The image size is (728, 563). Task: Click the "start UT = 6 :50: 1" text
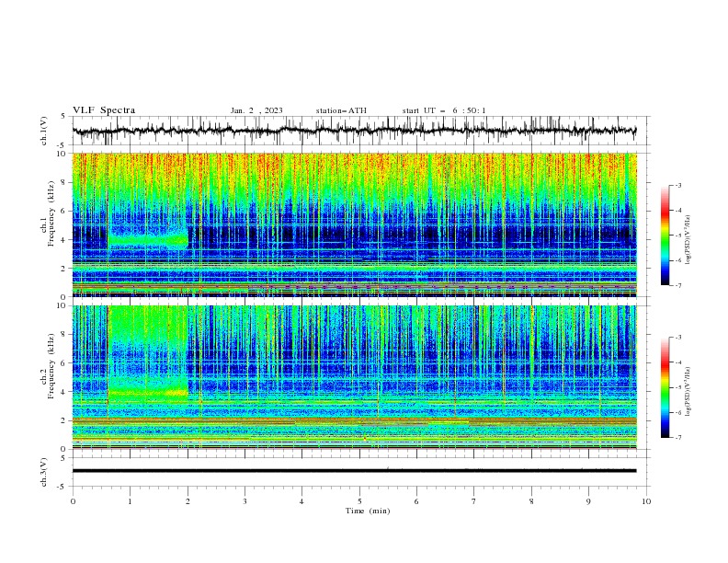point(444,110)
